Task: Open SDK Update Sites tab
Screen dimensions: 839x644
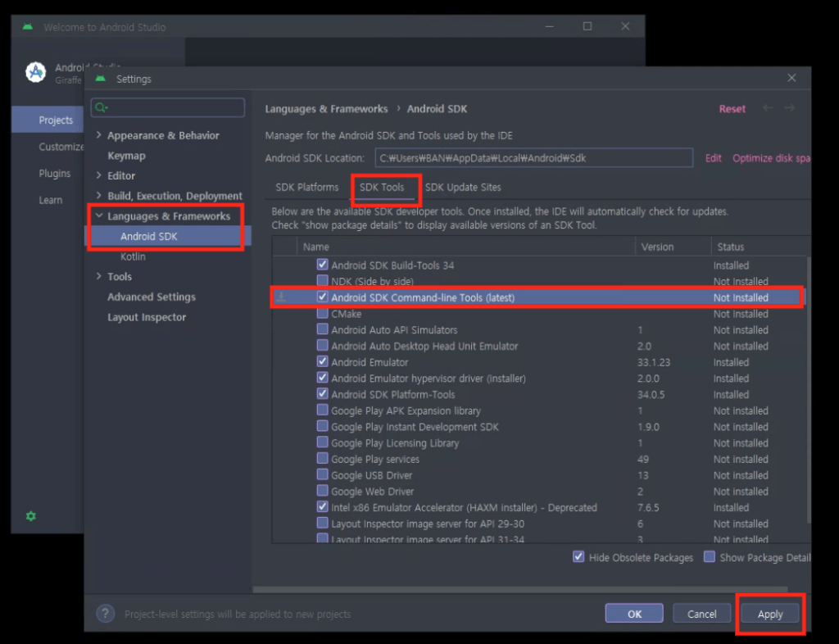Action: click(463, 187)
